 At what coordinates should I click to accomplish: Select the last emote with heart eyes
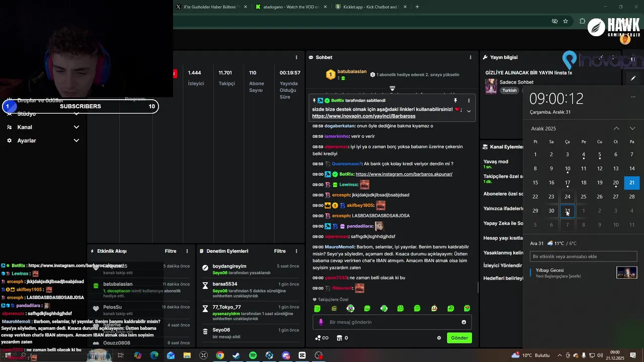467,308
